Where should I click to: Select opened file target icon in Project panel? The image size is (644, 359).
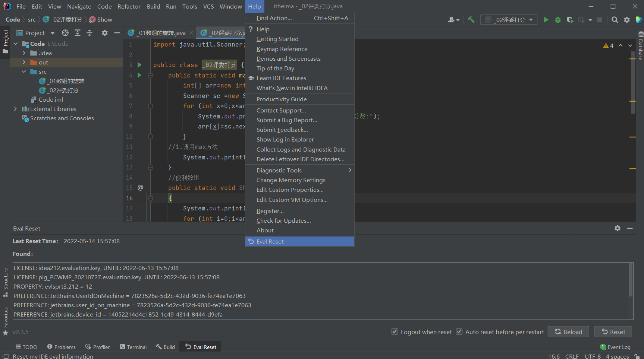coord(65,33)
